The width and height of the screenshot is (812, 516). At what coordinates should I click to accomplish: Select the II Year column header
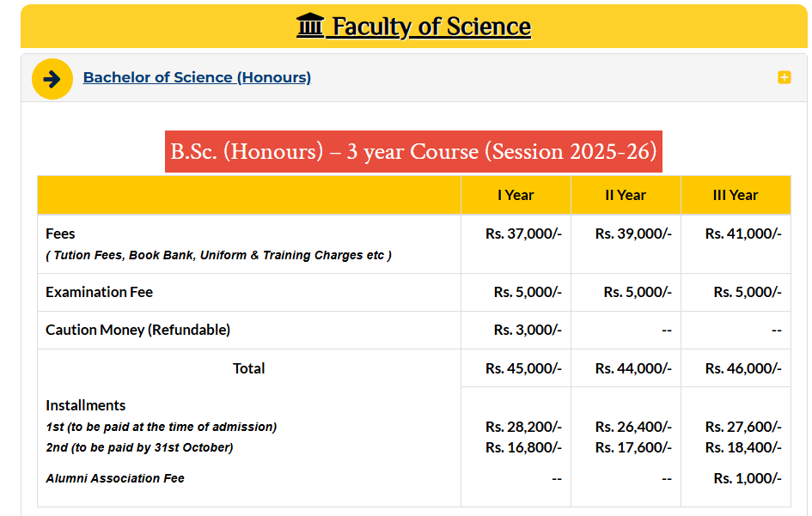tap(626, 195)
